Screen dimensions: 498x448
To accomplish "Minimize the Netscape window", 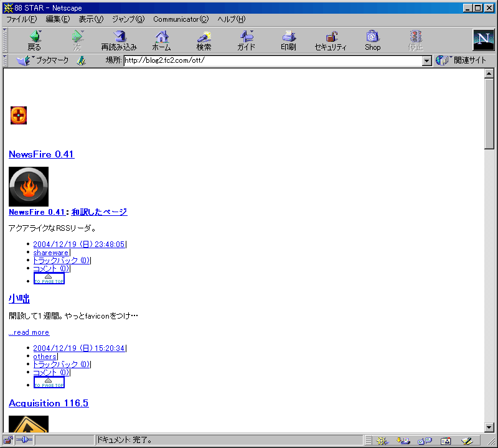I will pos(467,8).
